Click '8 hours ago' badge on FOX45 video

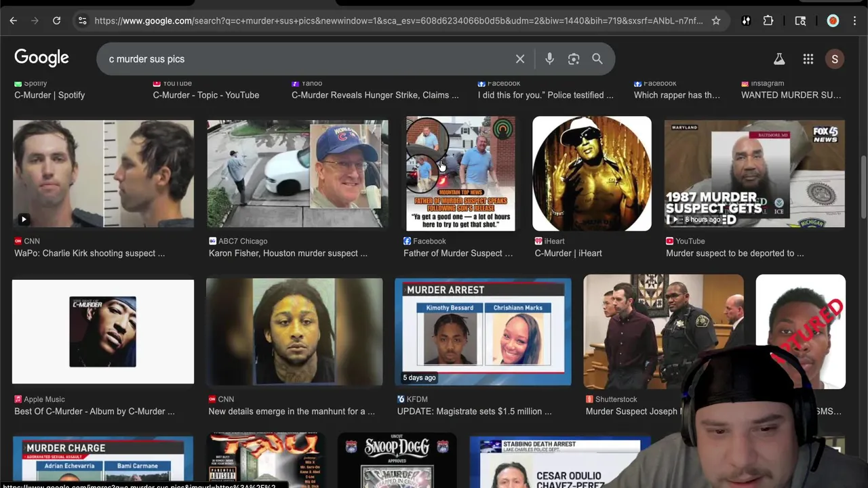703,220
